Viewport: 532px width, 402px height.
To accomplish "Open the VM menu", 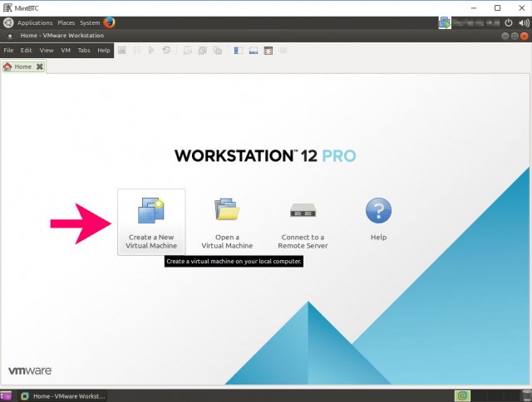I will pos(66,50).
